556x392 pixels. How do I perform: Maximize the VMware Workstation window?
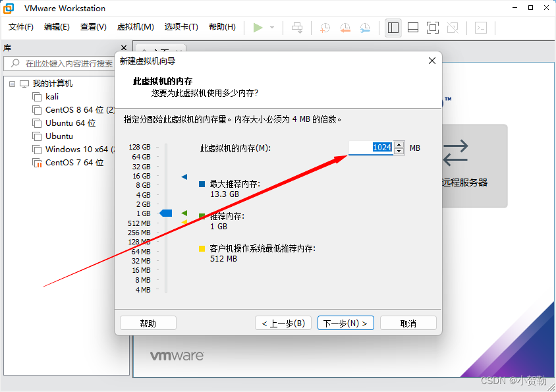tap(530, 8)
